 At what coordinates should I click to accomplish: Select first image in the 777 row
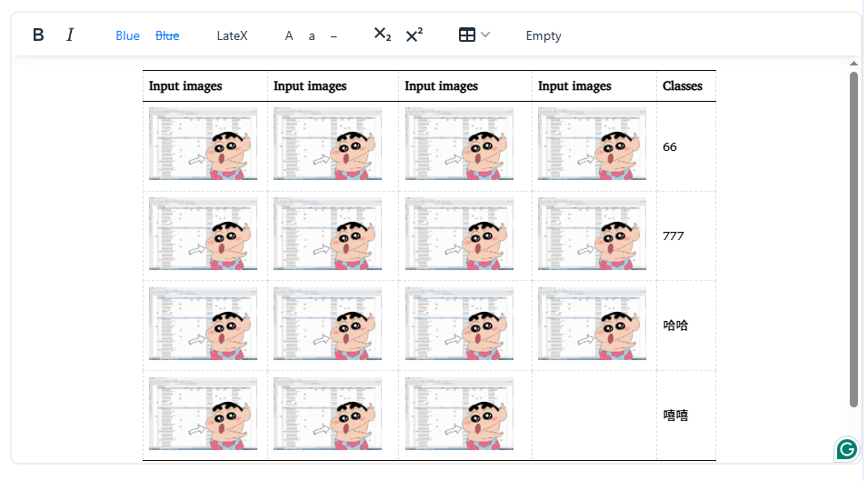[x=204, y=234]
